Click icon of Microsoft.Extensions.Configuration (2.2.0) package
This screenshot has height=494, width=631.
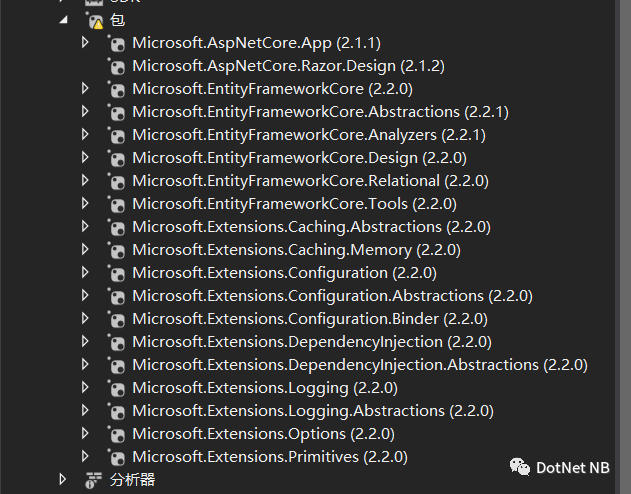coord(117,273)
